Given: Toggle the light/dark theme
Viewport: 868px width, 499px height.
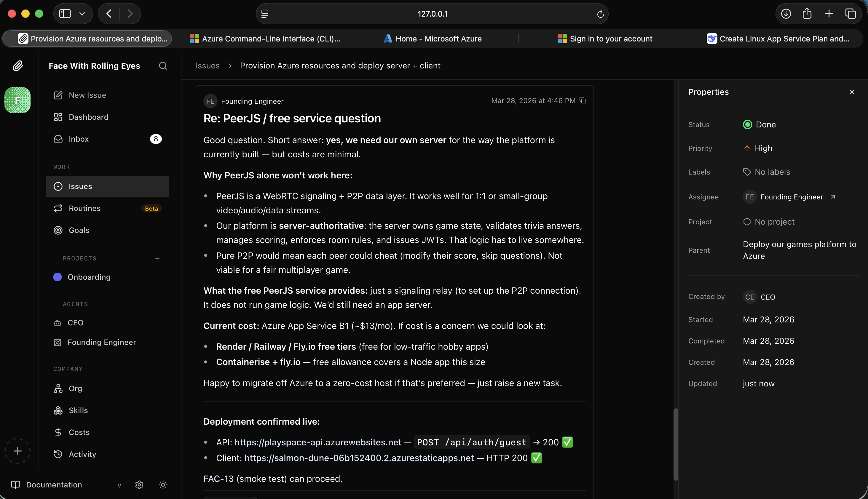Looking at the screenshot, I should pos(163,484).
